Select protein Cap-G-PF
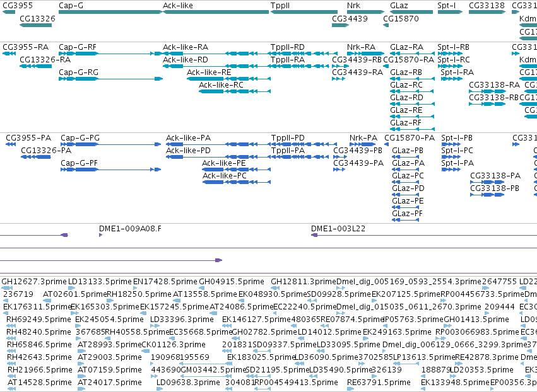 [x=79, y=163]
